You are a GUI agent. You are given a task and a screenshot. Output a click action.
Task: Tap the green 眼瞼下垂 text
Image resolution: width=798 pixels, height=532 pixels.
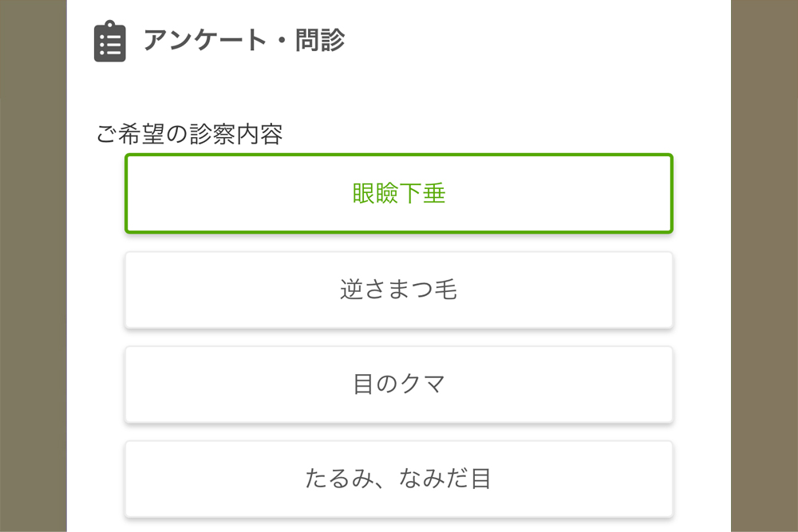[x=399, y=193]
